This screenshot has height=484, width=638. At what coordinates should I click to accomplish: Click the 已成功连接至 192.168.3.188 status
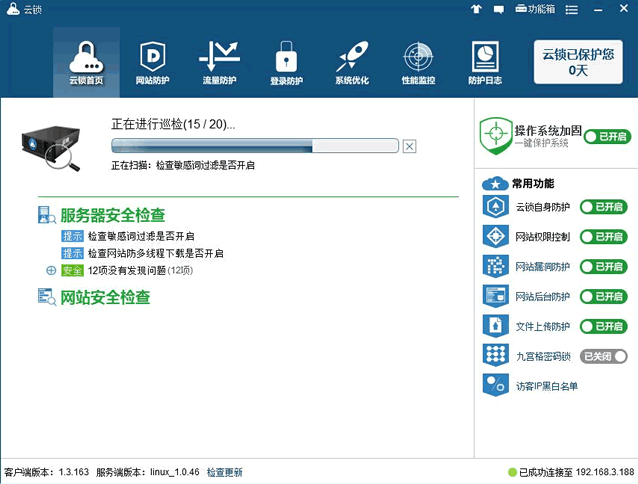pyautogui.click(x=577, y=472)
